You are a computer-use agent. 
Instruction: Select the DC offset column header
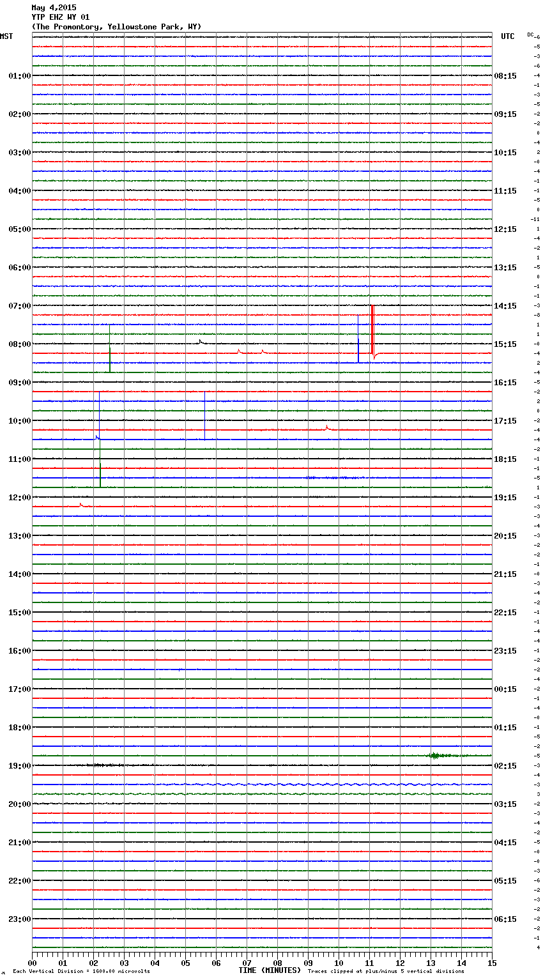pyautogui.click(x=530, y=34)
